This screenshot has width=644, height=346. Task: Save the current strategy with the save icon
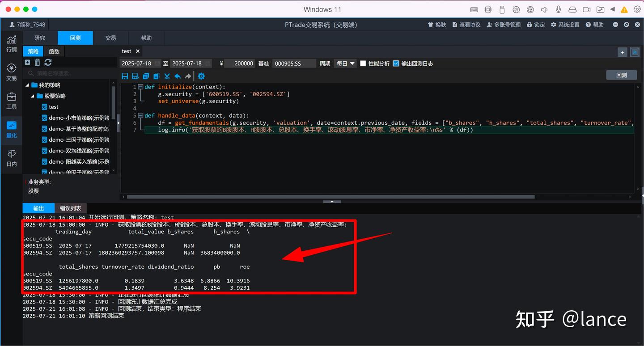pyautogui.click(x=125, y=76)
